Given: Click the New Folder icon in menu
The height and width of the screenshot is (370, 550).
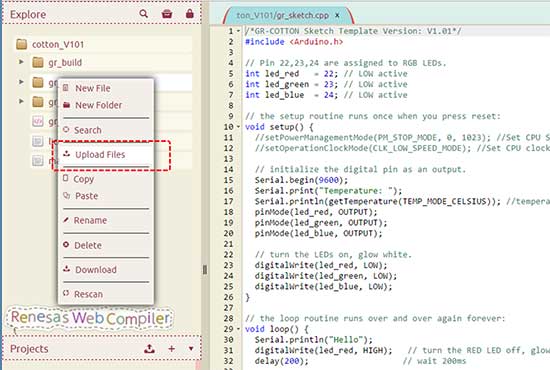Looking at the screenshot, I should click(x=67, y=105).
